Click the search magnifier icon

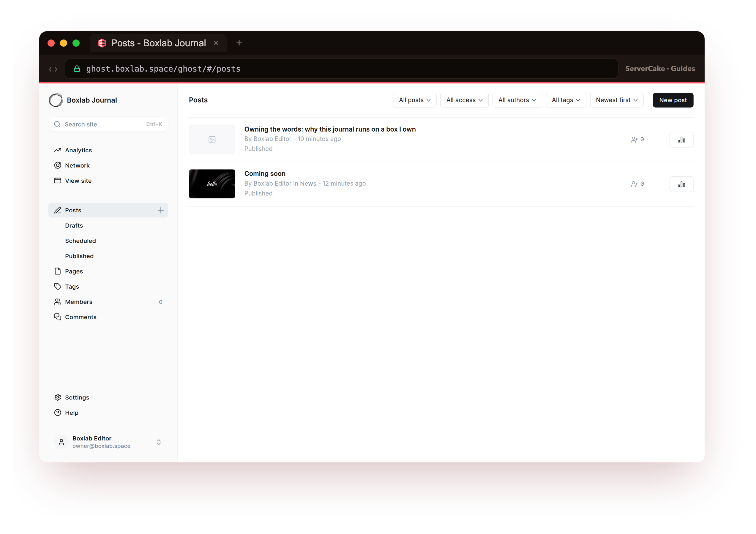[x=57, y=124]
